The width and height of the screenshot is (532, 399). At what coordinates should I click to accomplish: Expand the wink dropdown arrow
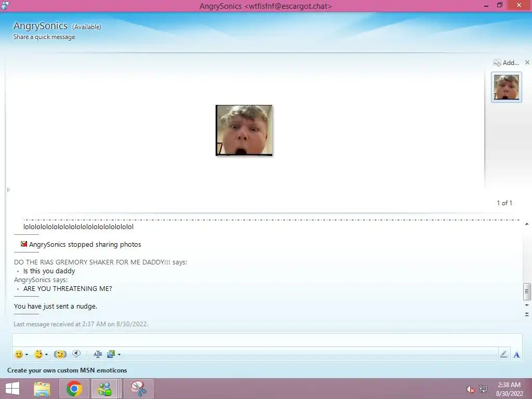[x=46, y=354]
